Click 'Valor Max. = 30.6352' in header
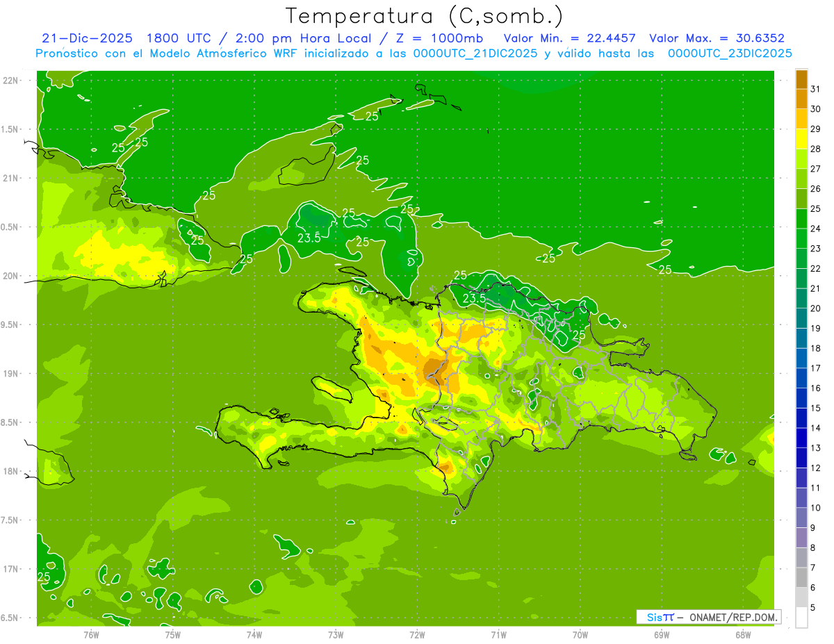834x644 pixels. 717,38
